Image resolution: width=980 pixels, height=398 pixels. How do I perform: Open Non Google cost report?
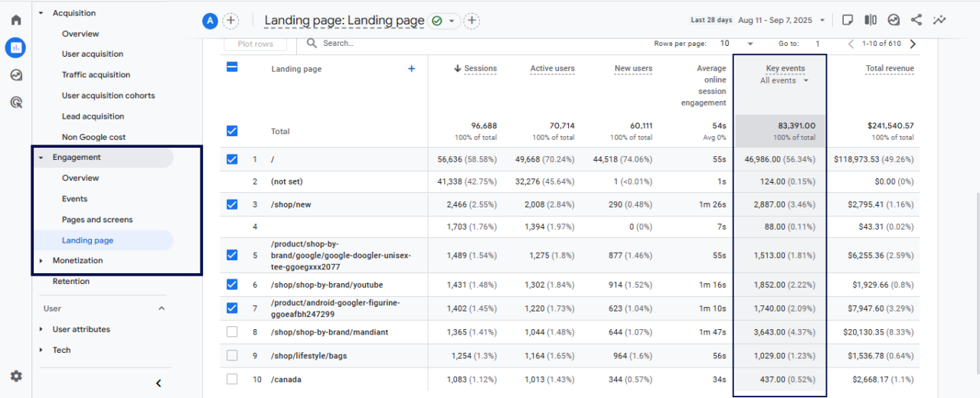point(94,137)
